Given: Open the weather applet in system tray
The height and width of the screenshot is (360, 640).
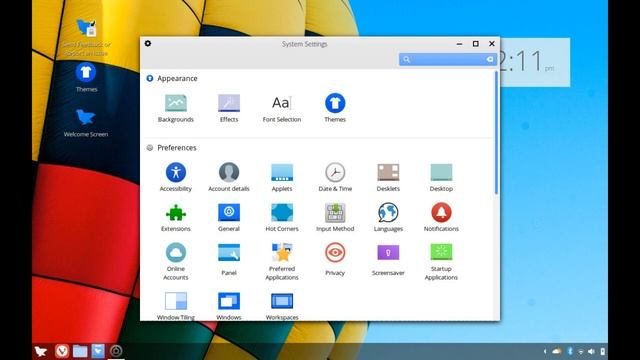Looking at the screenshot, I should pos(557,351).
